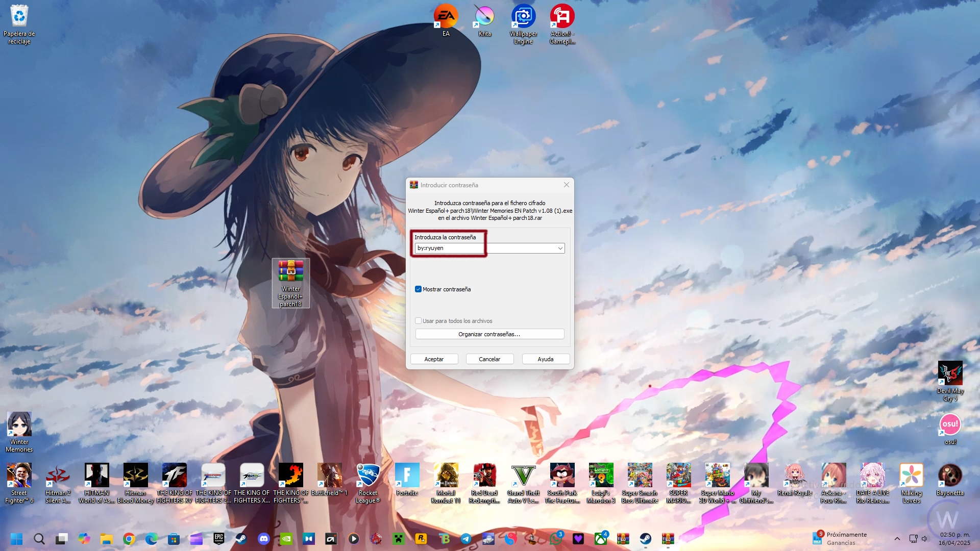This screenshot has height=551, width=980.
Task: Open Steam from the taskbar
Action: coord(241,539)
